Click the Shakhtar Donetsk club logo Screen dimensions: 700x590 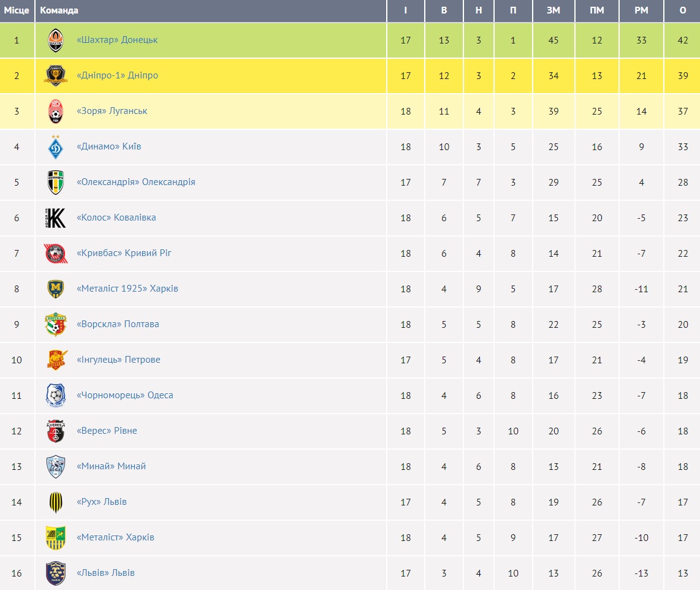pos(55,40)
